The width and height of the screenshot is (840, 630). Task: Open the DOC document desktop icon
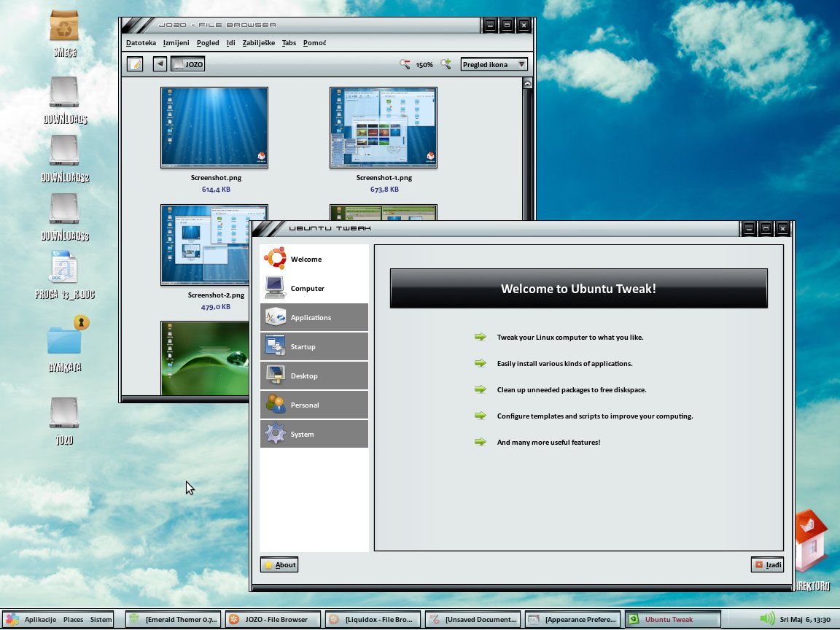[x=64, y=266]
